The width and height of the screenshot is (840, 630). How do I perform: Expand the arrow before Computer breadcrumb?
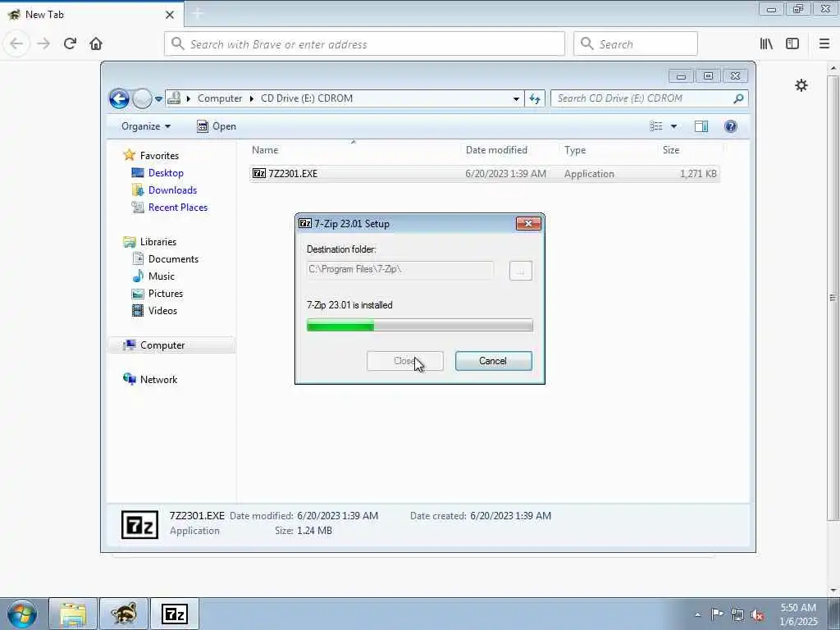[189, 98]
